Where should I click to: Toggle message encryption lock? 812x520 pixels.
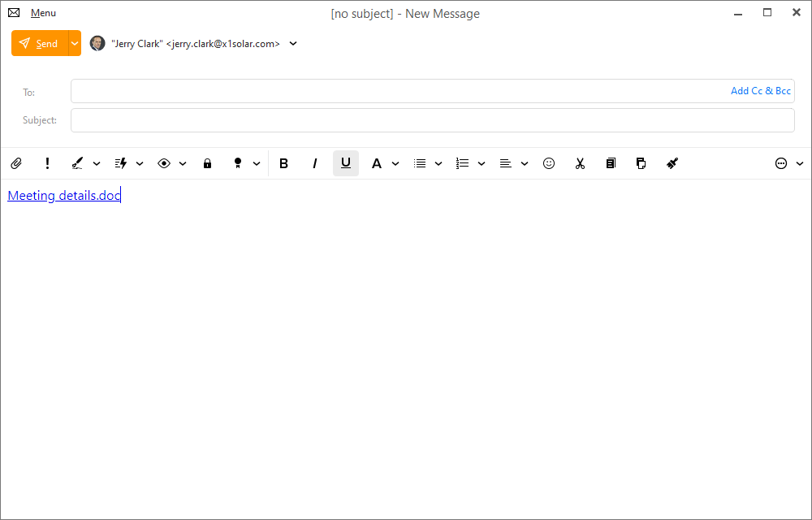point(207,163)
